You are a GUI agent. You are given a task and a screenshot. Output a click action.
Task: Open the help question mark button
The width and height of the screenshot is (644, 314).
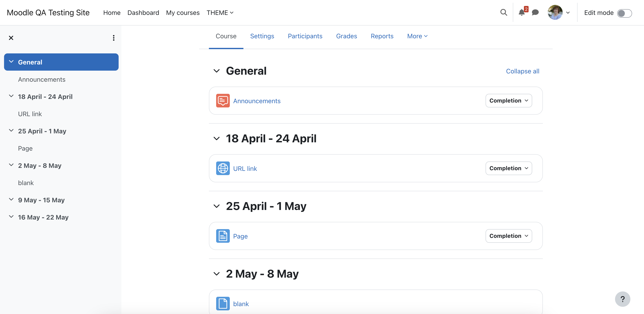[622, 299]
